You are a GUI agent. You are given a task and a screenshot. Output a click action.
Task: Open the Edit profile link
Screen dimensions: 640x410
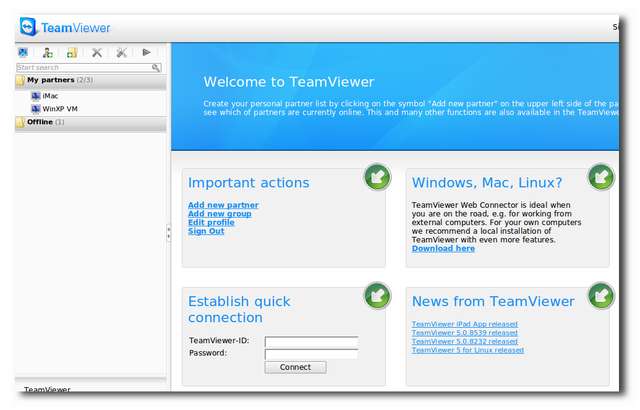click(x=211, y=222)
